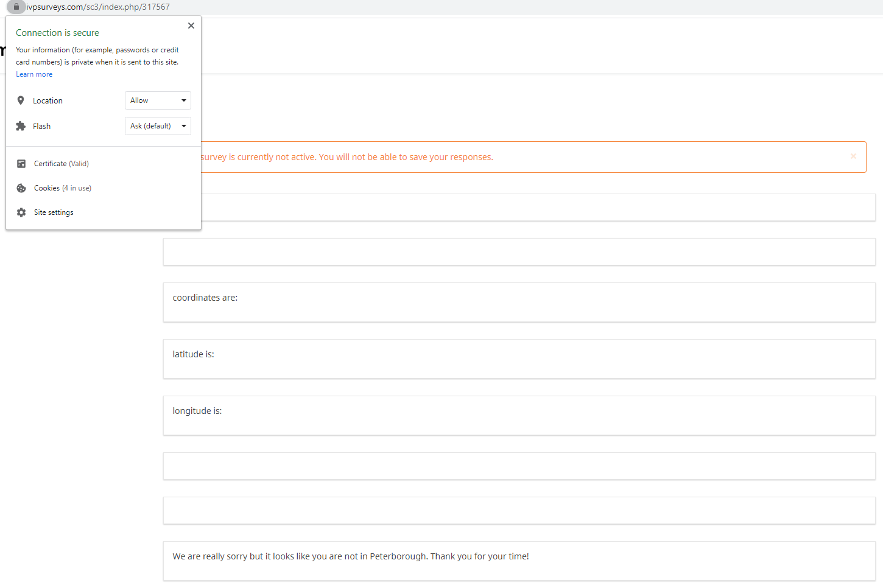Screen dimensions: 883x588
Task: Click the 'coordinates are:' question box
Action: click(x=519, y=302)
